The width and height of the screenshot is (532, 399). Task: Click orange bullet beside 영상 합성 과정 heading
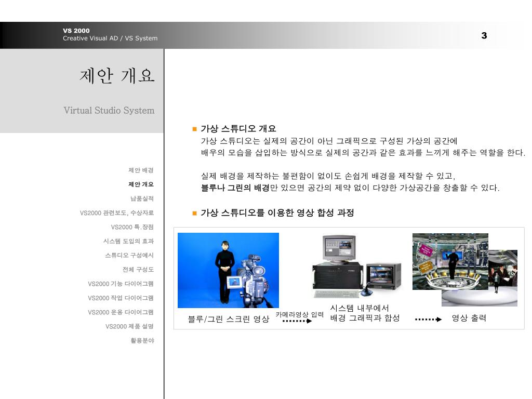[x=194, y=213]
